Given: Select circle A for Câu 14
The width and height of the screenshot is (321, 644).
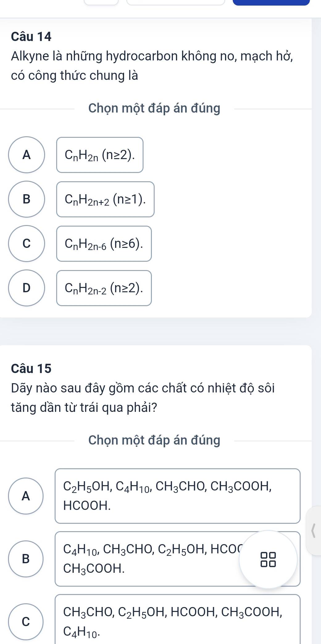Looking at the screenshot, I should click(x=27, y=155).
